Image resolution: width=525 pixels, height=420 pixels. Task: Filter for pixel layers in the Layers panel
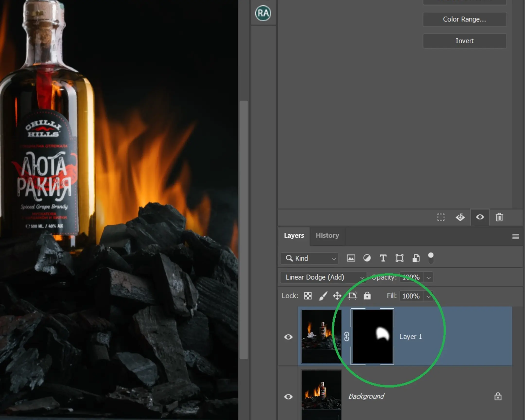point(351,258)
